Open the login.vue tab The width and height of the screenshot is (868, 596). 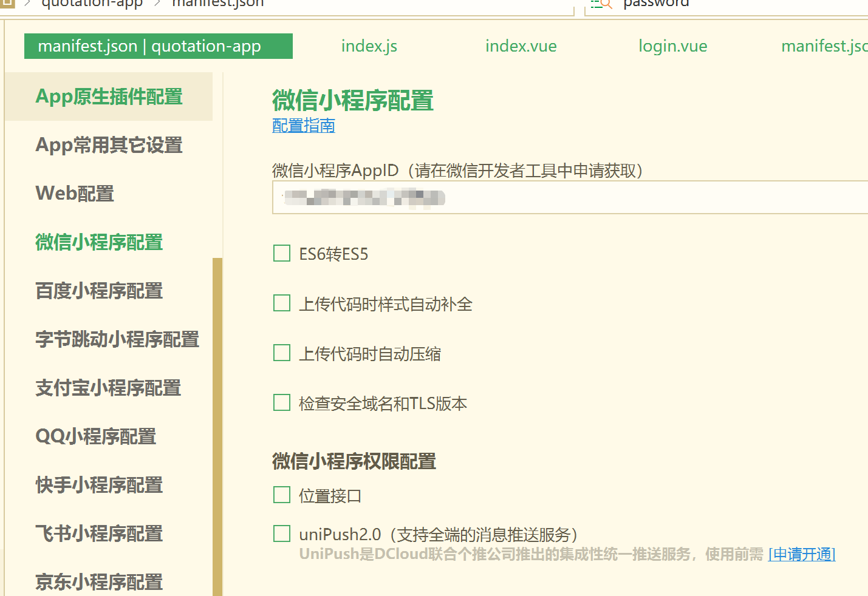pyautogui.click(x=673, y=46)
